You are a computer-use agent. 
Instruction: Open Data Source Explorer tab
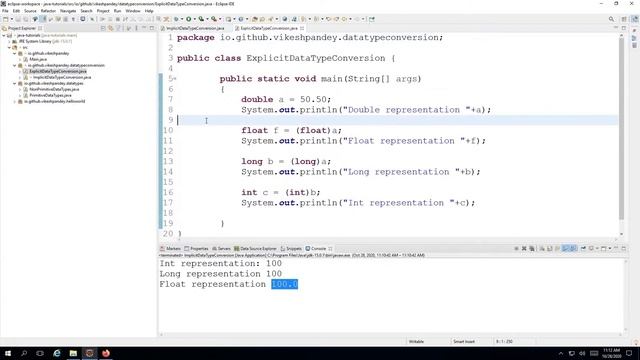[255, 249]
